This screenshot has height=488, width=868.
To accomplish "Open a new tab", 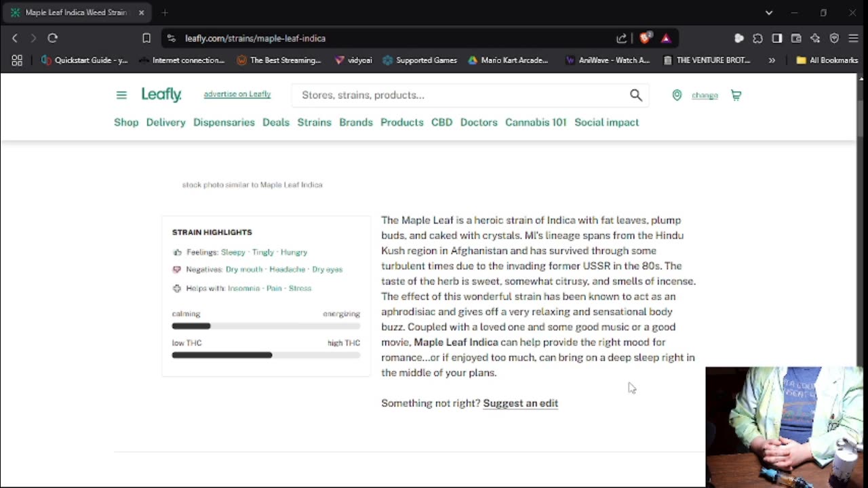I will point(164,12).
